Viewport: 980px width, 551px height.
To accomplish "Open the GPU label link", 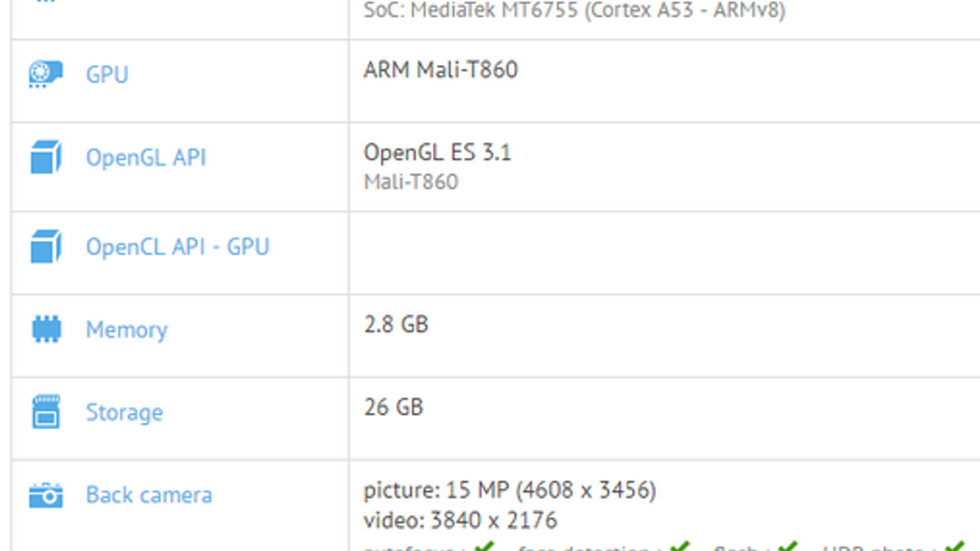I will tap(107, 75).
